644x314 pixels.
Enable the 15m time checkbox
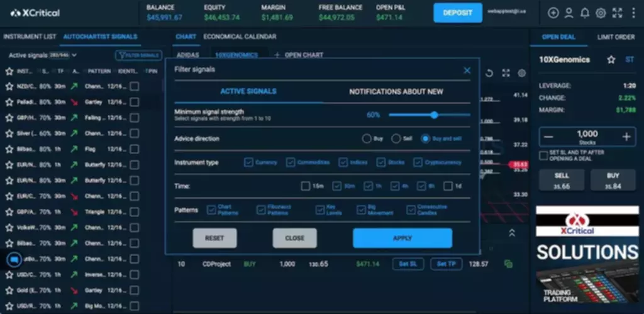coord(306,186)
